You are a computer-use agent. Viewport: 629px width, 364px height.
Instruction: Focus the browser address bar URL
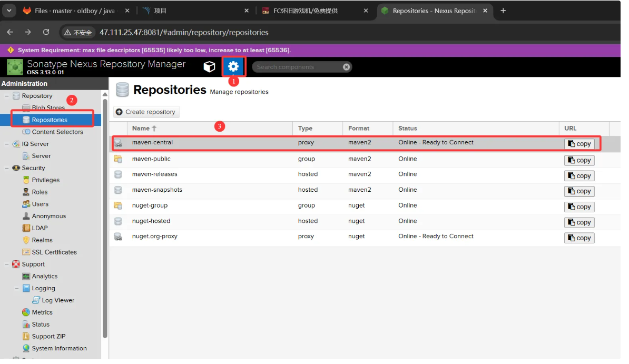(184, 33)
